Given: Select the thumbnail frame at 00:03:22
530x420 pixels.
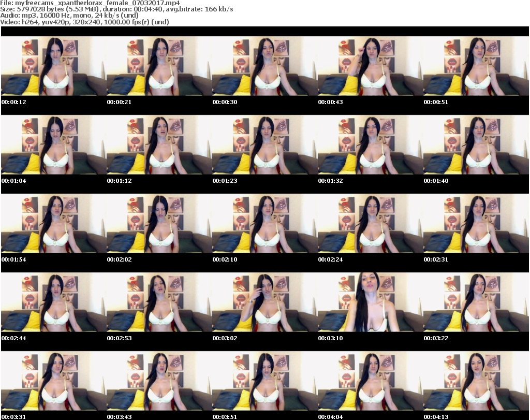Looking at the screenshot, I should [476, 302].
